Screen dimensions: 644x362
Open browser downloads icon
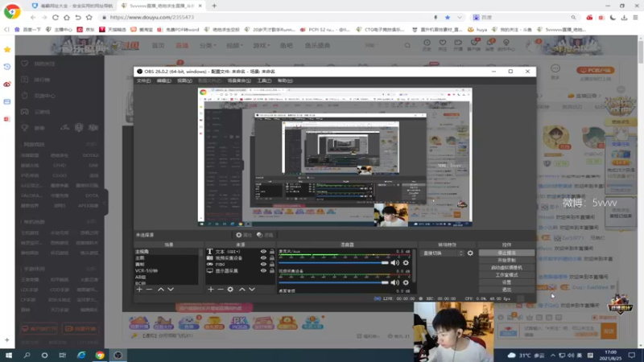(625, 17)
